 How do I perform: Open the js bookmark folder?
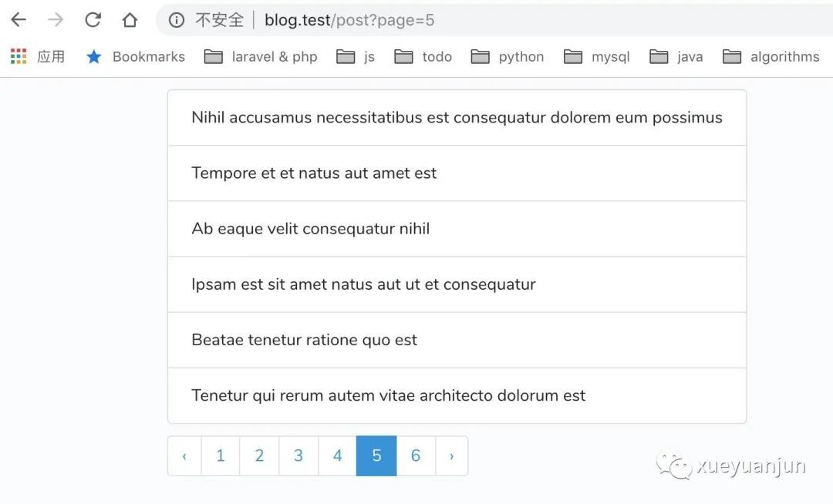tap(356, 56)
